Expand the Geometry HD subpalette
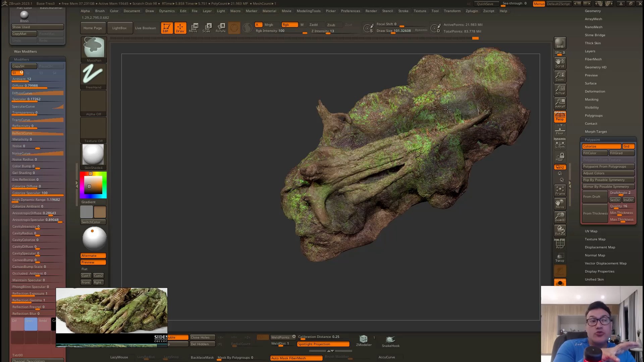The height and width of the screenshot is (362, 644). click(x=595, y=67)
